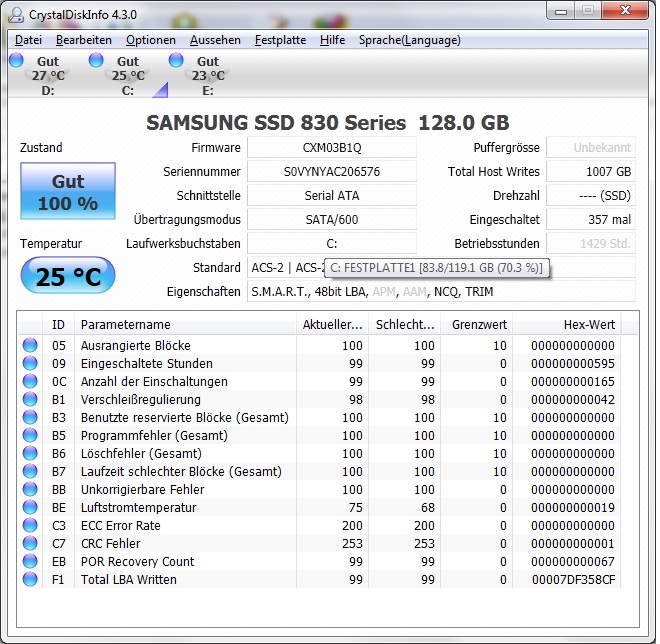Click status icon for POR Recovery Count

[x=30, y=562]
